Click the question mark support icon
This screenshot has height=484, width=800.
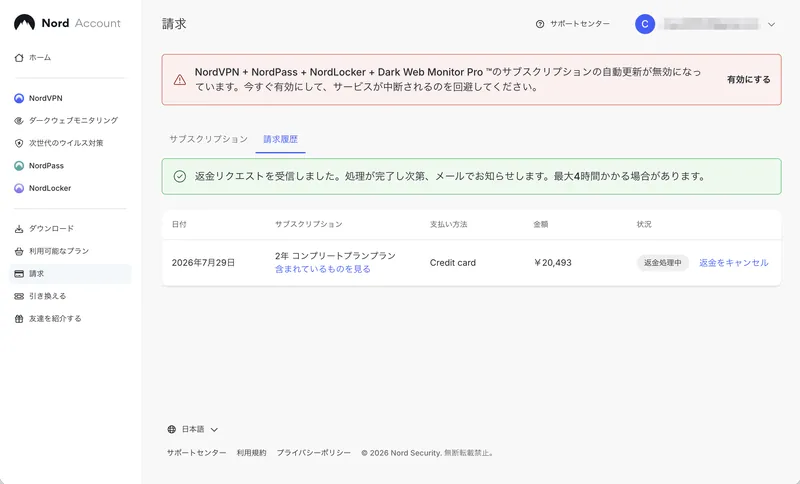pos(540,24)
